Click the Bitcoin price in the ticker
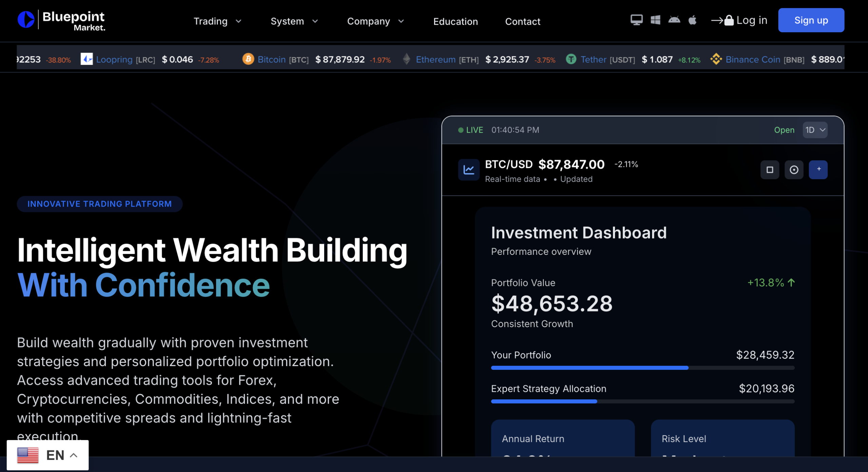 click(x=341, y=59)
